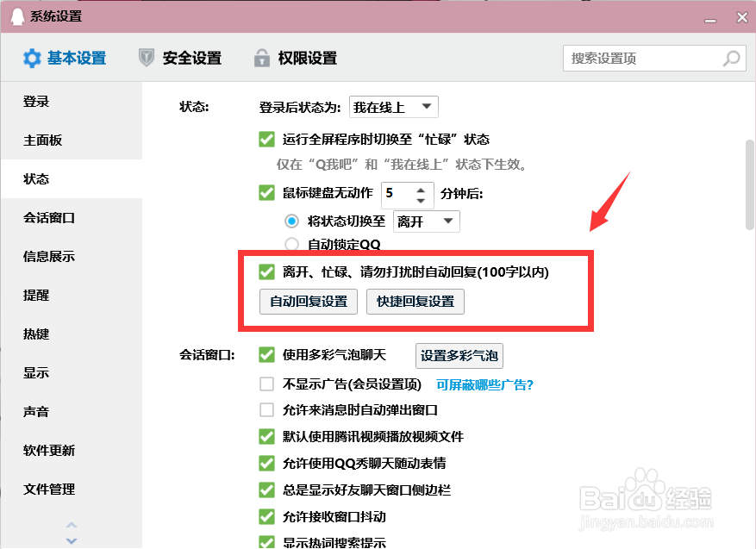The height and width of the screenshot is (549, 756).
Task: Open the 我在线上 status dropdown
Action: pyautogui.click(x=393, y=107)
